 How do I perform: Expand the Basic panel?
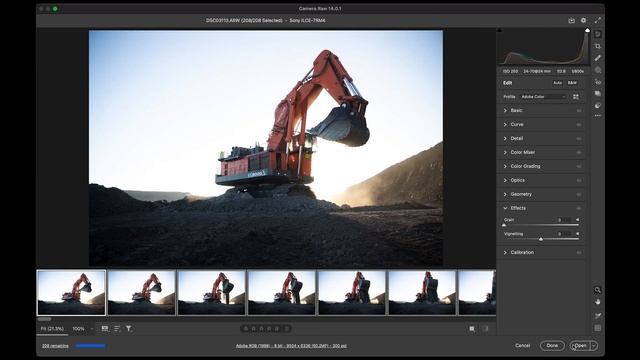pos(505,111)
